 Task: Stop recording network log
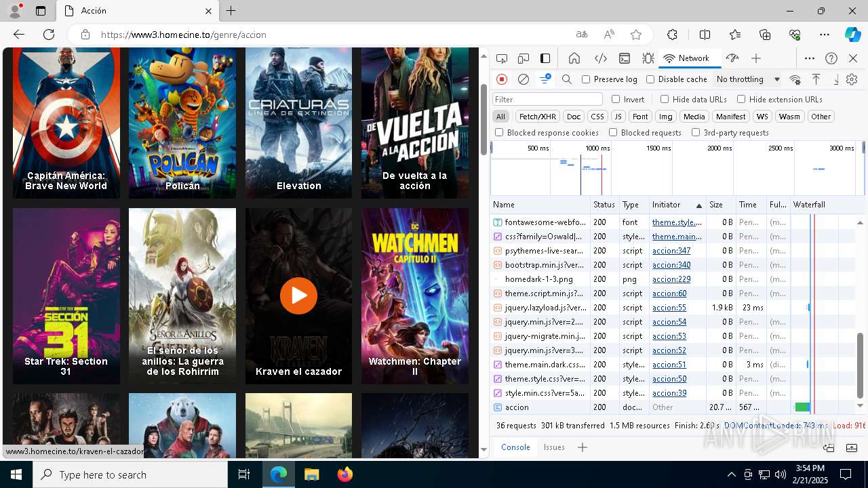pyautogui.click(x=502, y=79)
